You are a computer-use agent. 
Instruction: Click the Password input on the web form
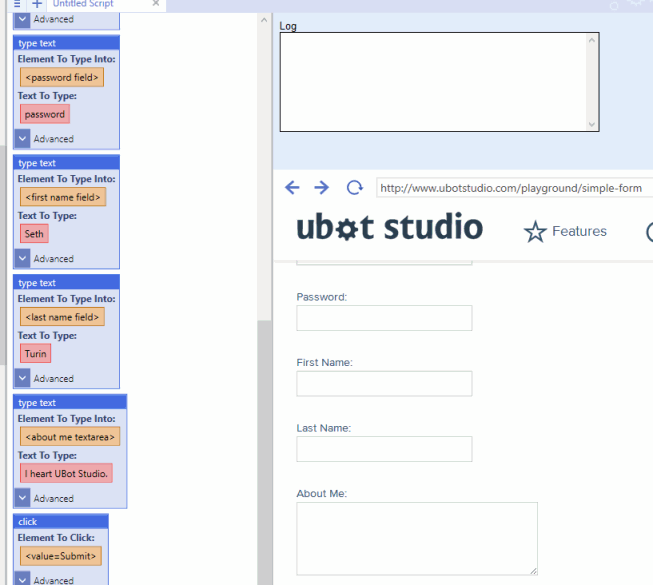[384, 318]
